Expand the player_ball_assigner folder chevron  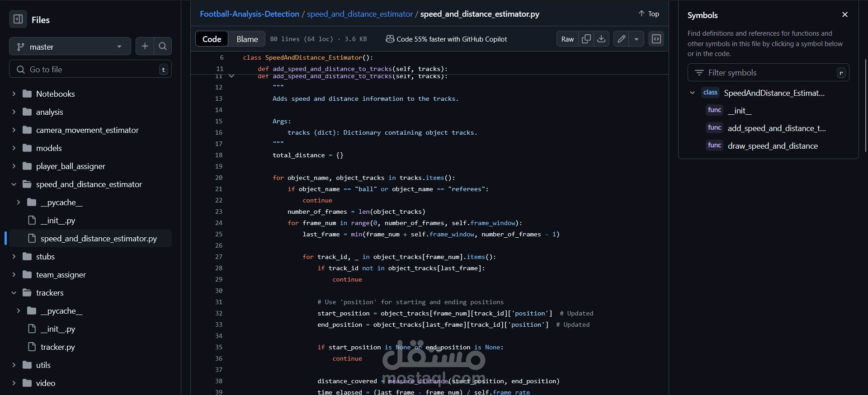pos(14,166)
